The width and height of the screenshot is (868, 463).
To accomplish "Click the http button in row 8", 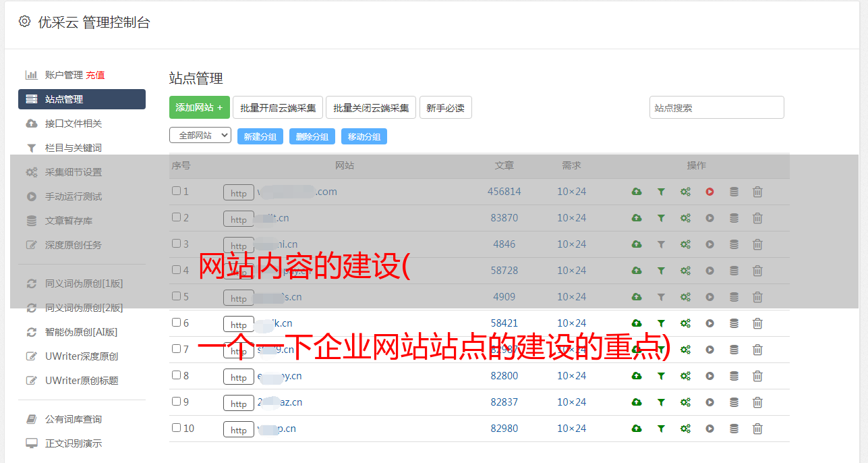I will point(239,377).
